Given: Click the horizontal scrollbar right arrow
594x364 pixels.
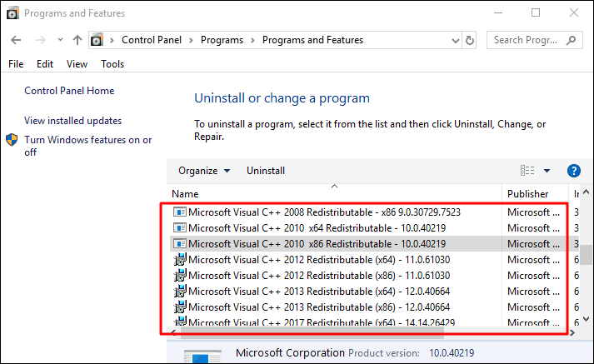Looking at the screenshot, I should point(572,332).
